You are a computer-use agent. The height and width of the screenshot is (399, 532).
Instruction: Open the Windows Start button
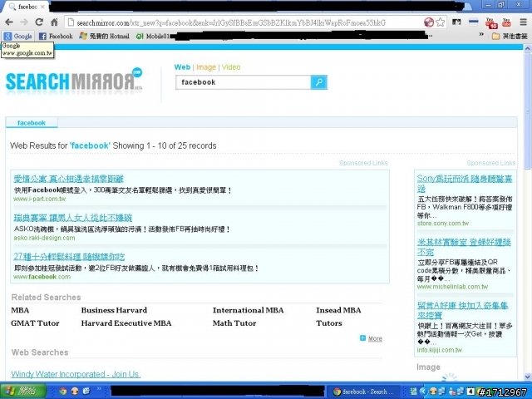(22, 392)
